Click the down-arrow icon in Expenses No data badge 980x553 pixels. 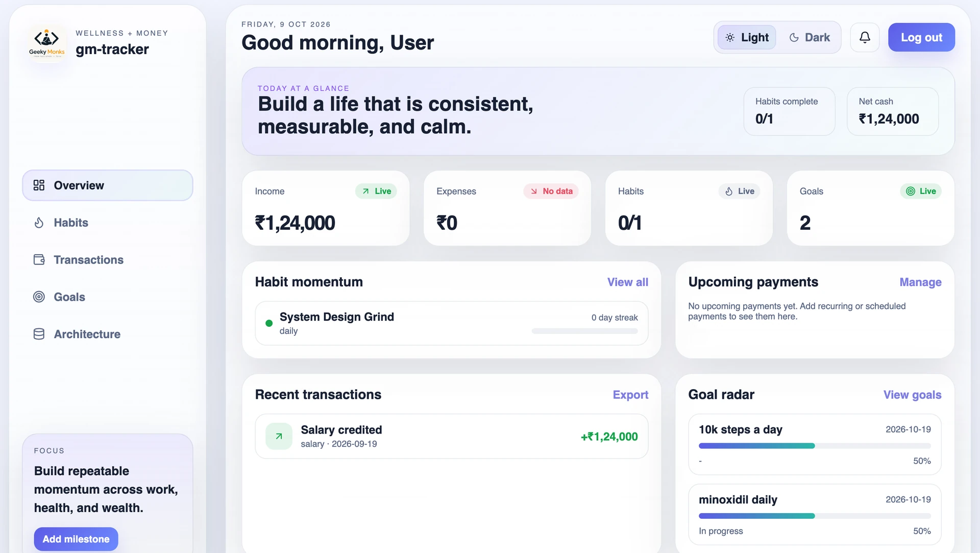[x=534, y=191]
